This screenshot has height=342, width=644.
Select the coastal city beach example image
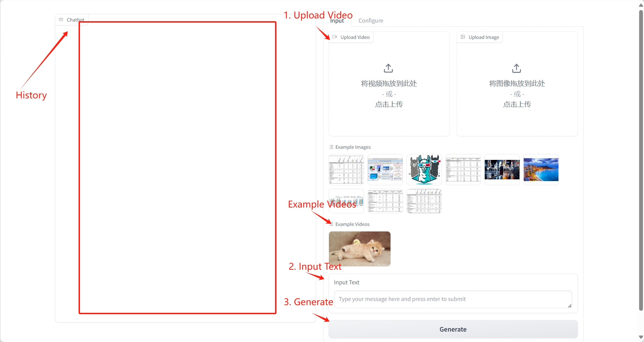click(541, 170)
